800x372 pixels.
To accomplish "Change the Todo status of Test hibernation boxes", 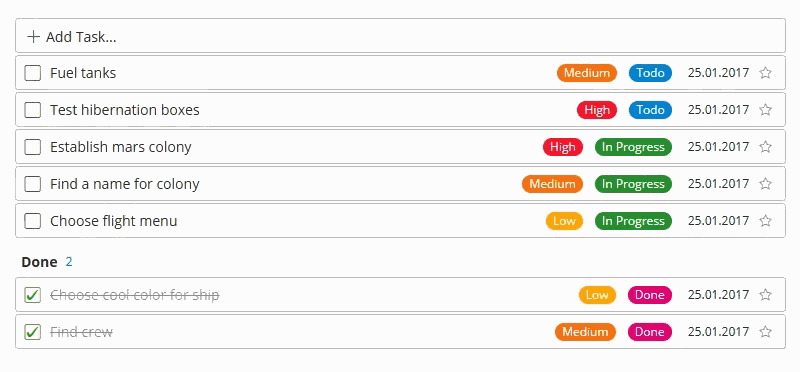I will click(x=650, y=110).
